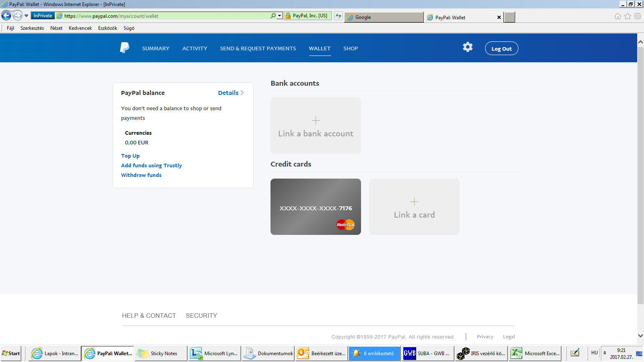
Task: Open the Nézet menu
Action: point(56,28)
